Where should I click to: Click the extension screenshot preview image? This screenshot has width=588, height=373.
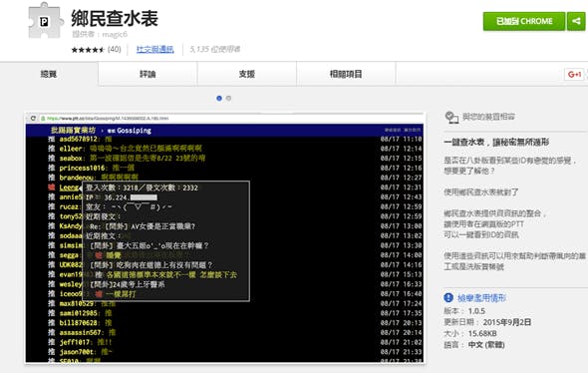[x=224, y=237]
